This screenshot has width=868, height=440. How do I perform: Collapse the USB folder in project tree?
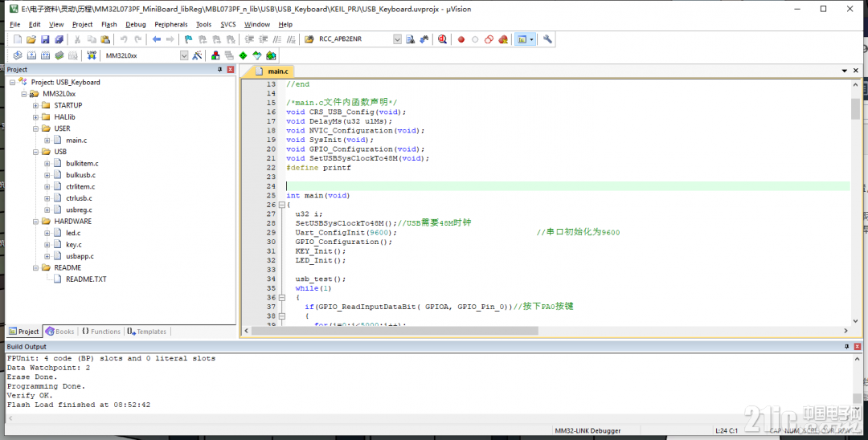click(x=35, y=152)
